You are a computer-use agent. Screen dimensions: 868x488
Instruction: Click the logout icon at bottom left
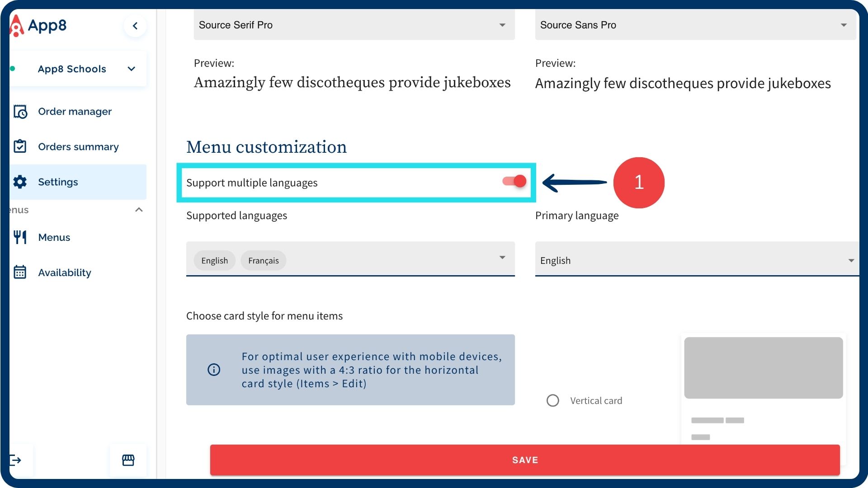pyautogui.click(x=16, y=460)
